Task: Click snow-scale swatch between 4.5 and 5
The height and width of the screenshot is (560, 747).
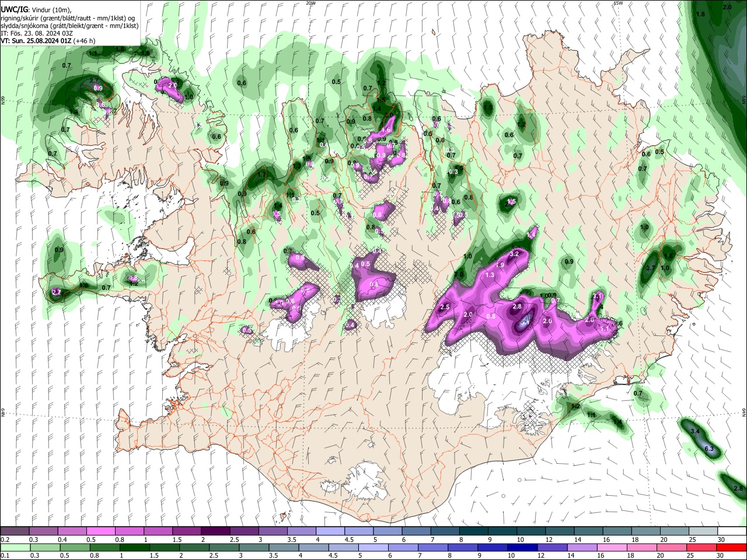Action: tap(359, 531)
